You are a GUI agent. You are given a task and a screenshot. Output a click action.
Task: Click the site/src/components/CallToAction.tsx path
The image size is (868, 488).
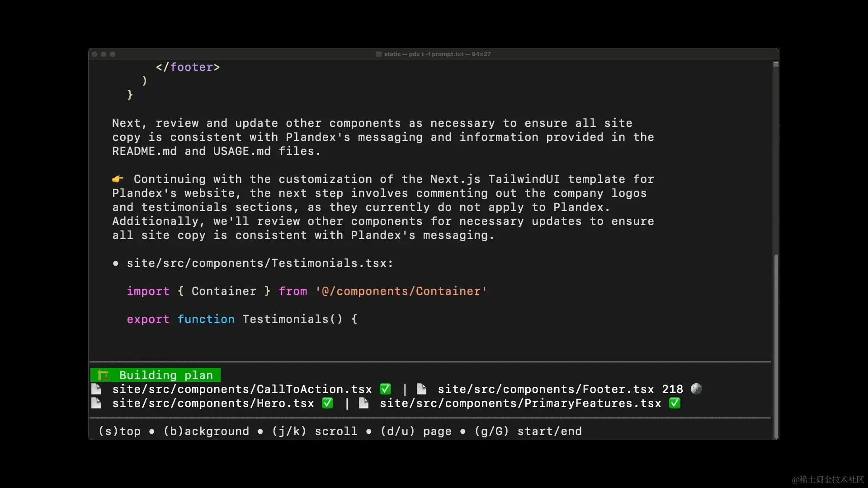point(242,389)
